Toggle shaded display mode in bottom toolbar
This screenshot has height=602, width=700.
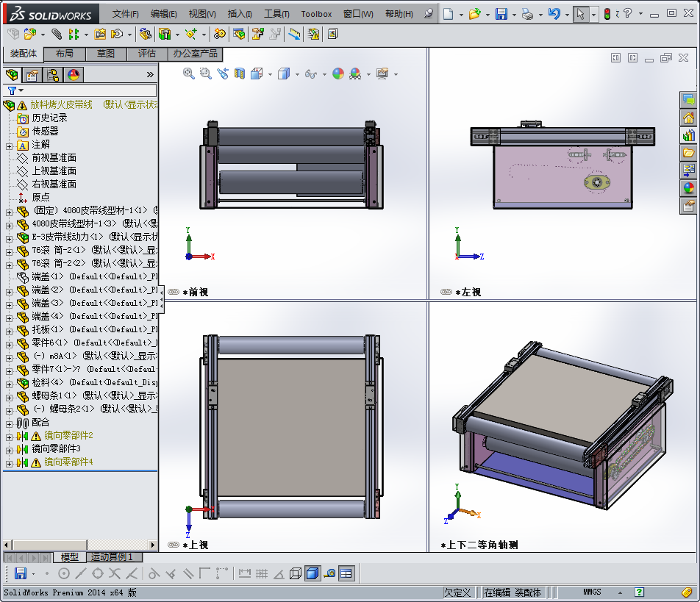pos(312,573)
